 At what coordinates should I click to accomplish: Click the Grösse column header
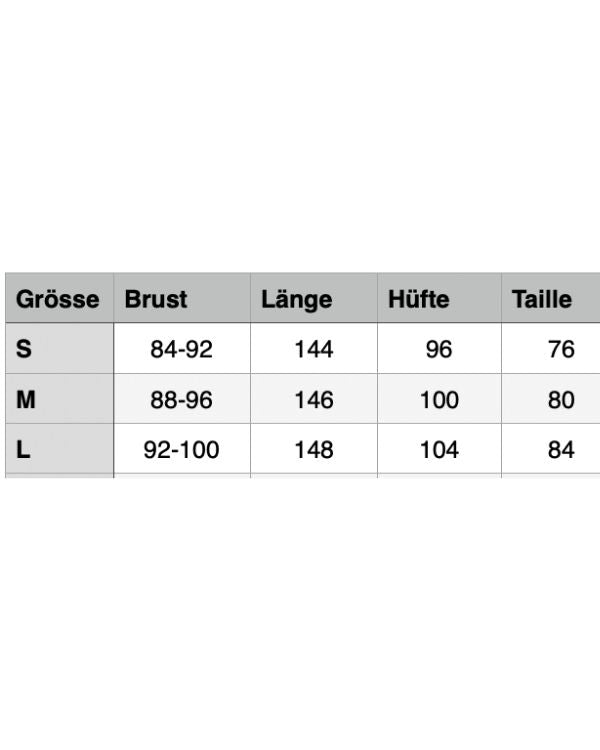pos(58,299)
